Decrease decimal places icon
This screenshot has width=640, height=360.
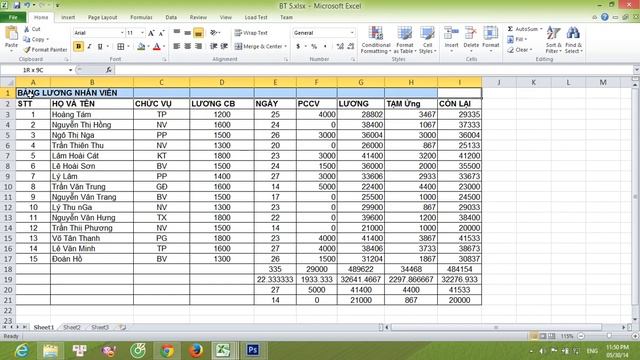coord(351,47)
